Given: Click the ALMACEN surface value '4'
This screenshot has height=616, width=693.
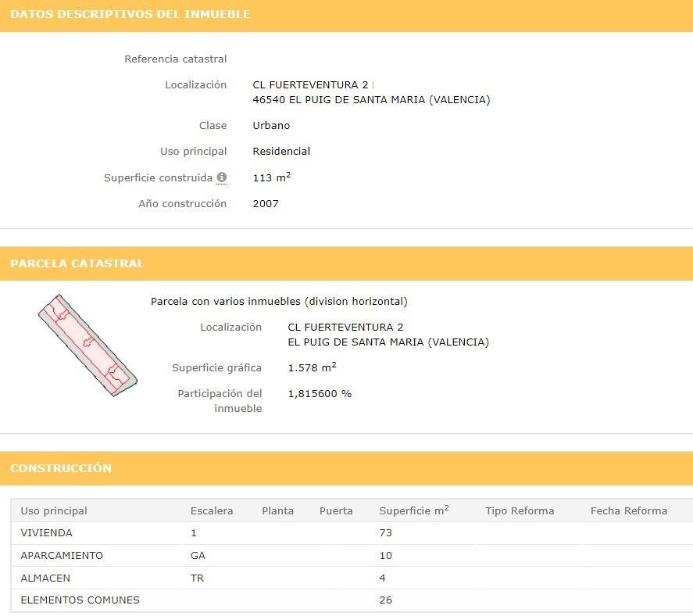Looking at the screenshot, I should tap(382, 578).
